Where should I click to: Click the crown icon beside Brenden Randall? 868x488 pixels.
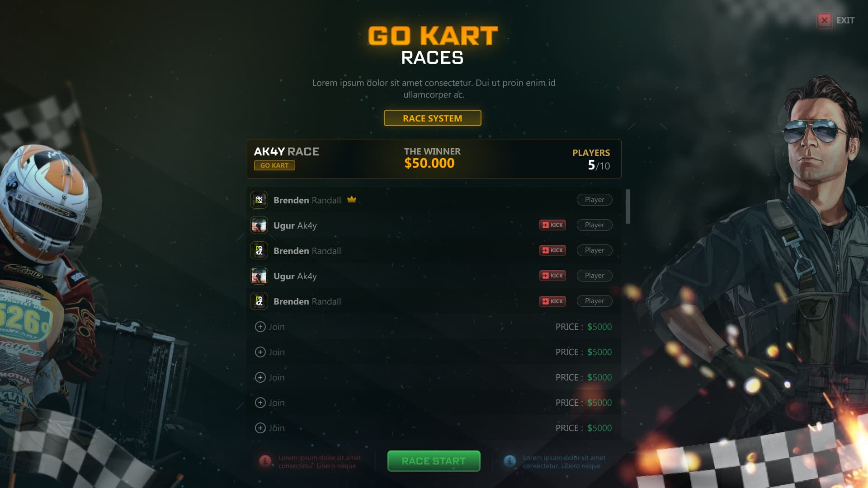tap(352, 199)
